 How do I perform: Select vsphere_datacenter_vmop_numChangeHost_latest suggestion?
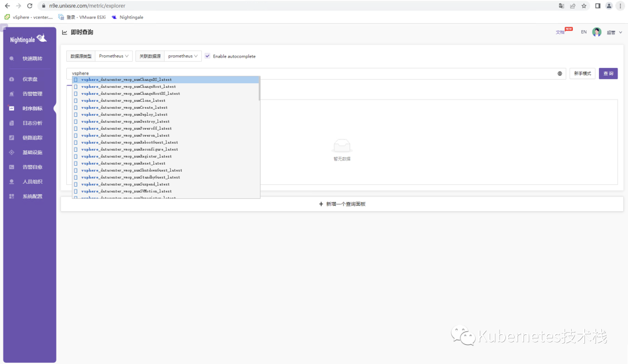(165, 87)
